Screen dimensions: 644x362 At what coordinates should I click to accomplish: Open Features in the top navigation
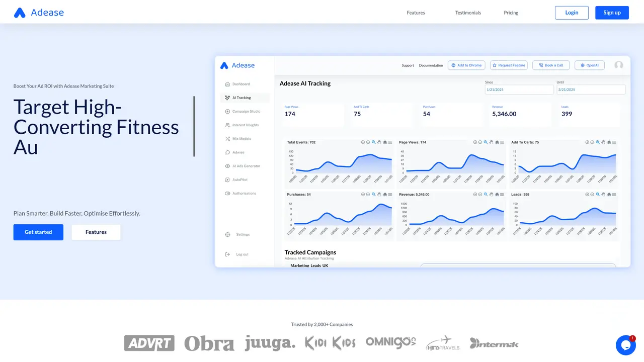pos(416,13)
